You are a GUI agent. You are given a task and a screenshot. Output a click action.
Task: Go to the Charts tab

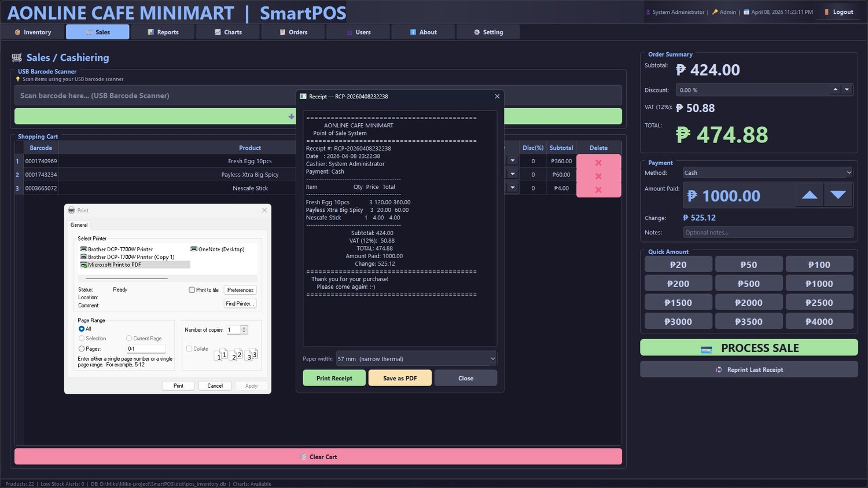pos(228,32)
